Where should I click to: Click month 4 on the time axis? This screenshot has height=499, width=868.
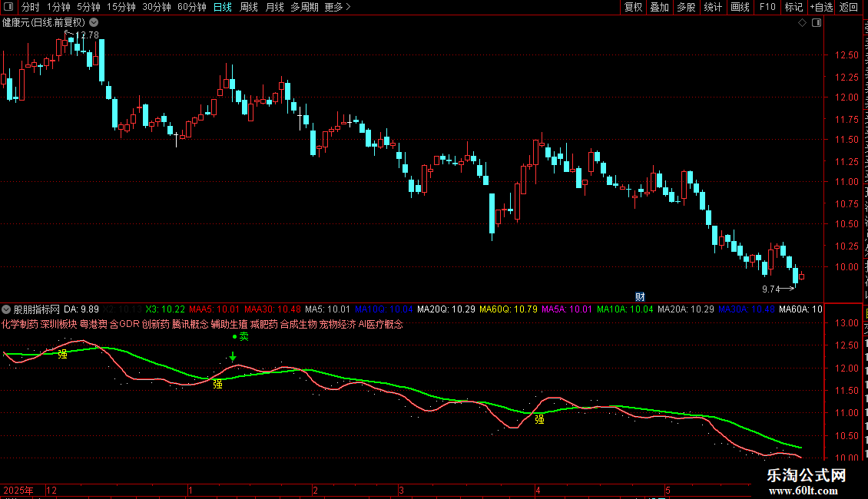[x=538, y=490]
